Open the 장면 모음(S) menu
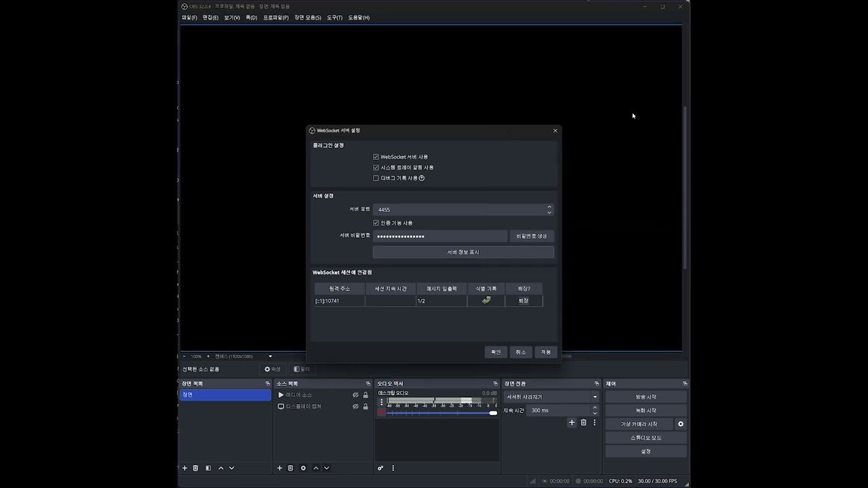868x488 pixels. coord(308,18)
